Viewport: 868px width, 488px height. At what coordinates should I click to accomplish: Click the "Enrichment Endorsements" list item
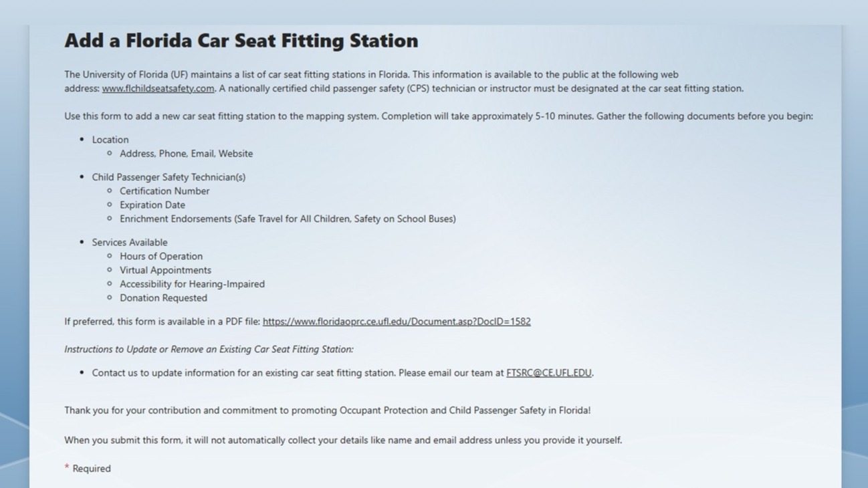[x=288, y=219]
